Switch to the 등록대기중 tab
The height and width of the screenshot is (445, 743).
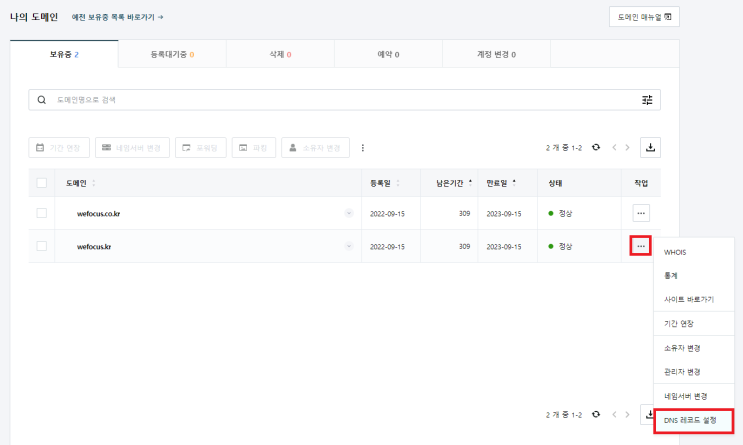[172, 54]
